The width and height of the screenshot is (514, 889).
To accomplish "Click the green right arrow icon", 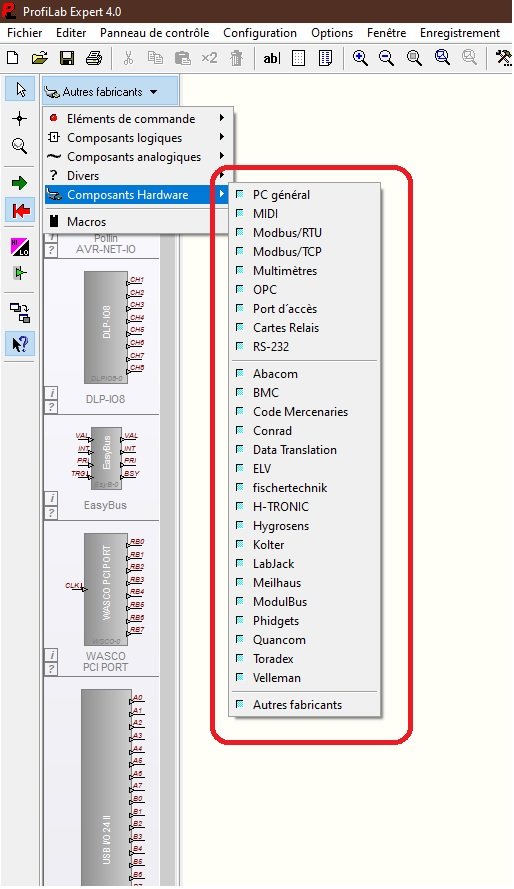I will point(19,183).
